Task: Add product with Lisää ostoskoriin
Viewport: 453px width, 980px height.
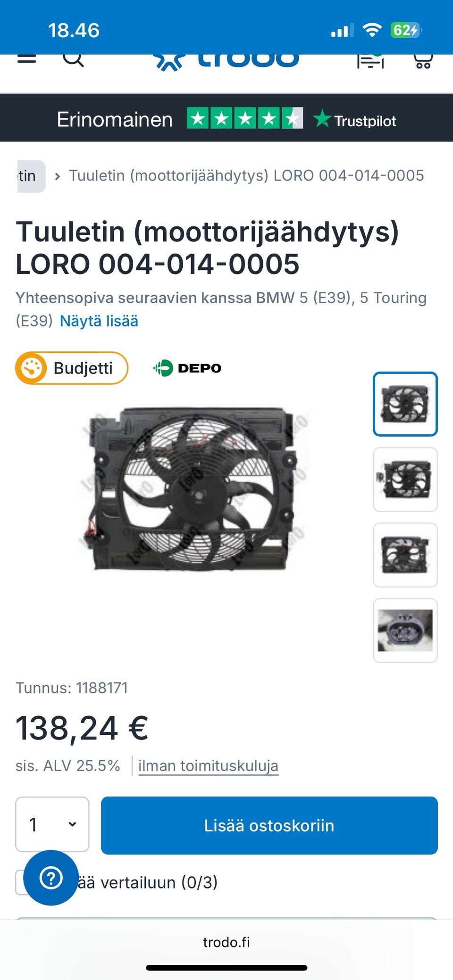Action: pyautogui.click(x=269, y=825)
